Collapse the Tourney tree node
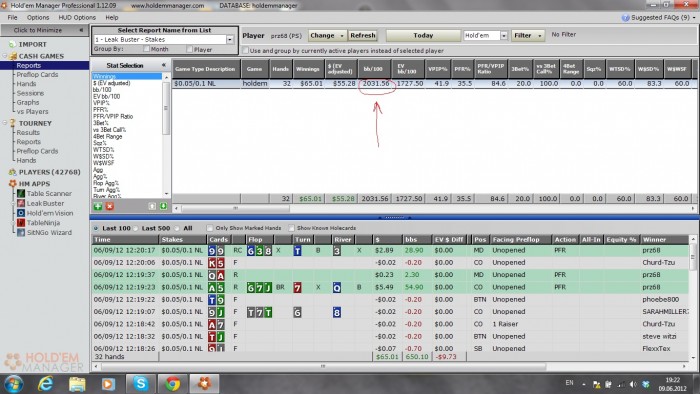The width and height of the screenshot is (700, 394). pos(5,123)
